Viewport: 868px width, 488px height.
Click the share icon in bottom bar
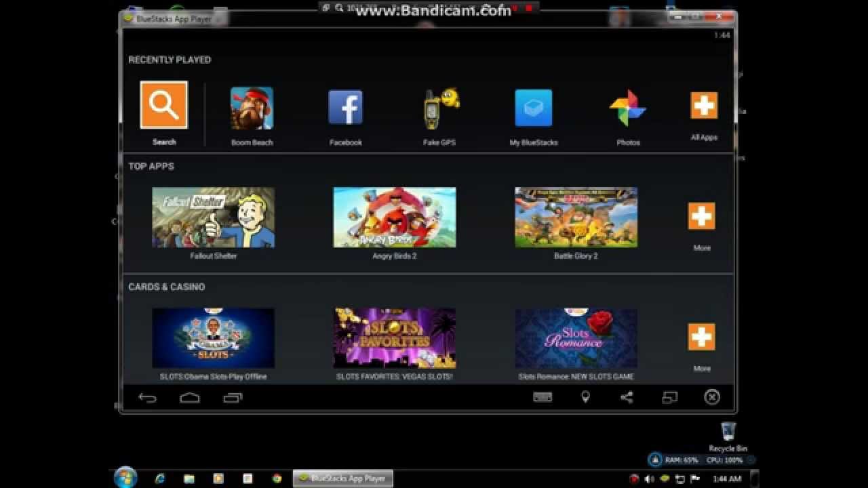click(x=627, y=398)
